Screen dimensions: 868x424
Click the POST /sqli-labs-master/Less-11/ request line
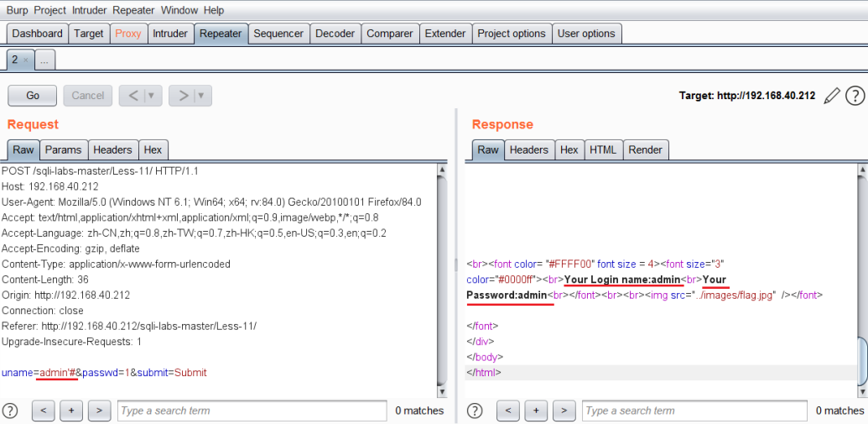point(100,171)
